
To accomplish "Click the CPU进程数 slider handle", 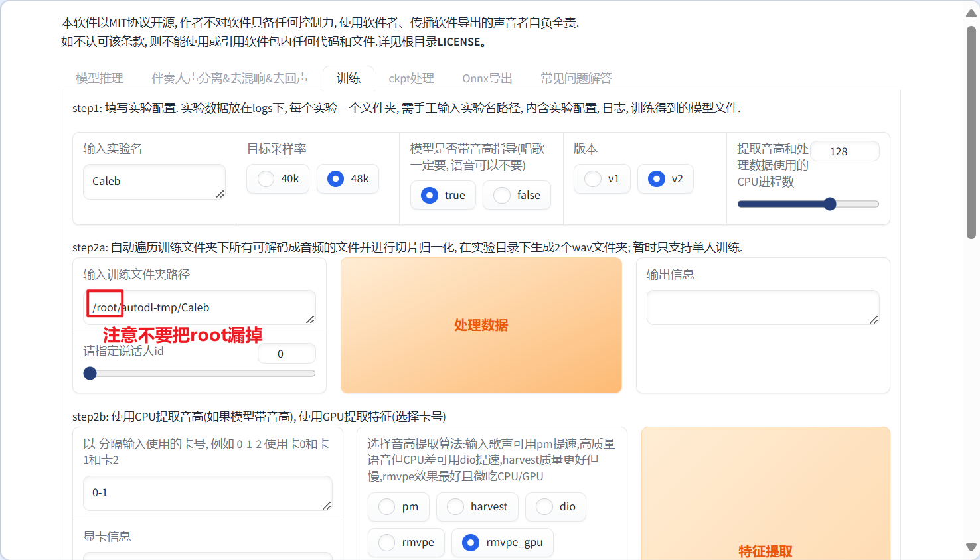I will (830, 204).
